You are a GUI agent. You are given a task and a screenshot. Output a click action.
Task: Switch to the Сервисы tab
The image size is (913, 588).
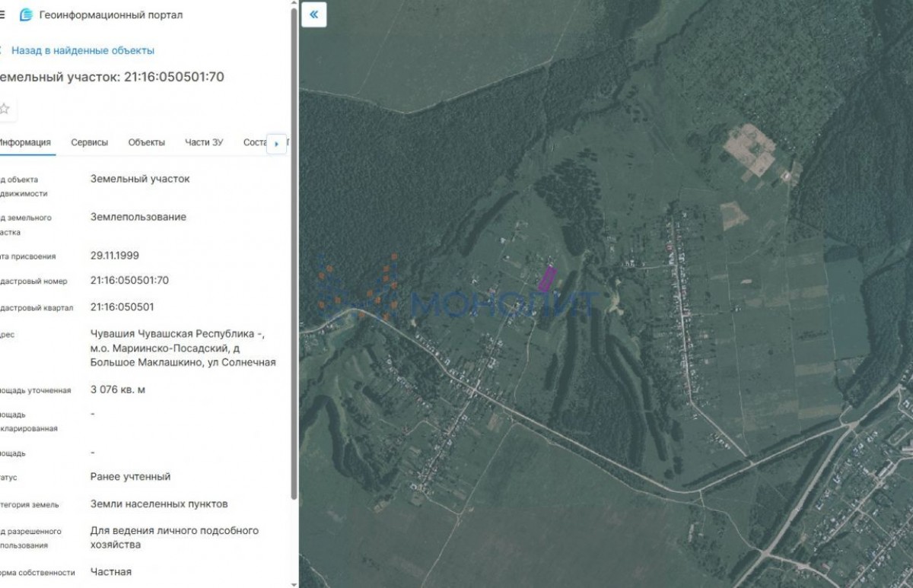89,142
